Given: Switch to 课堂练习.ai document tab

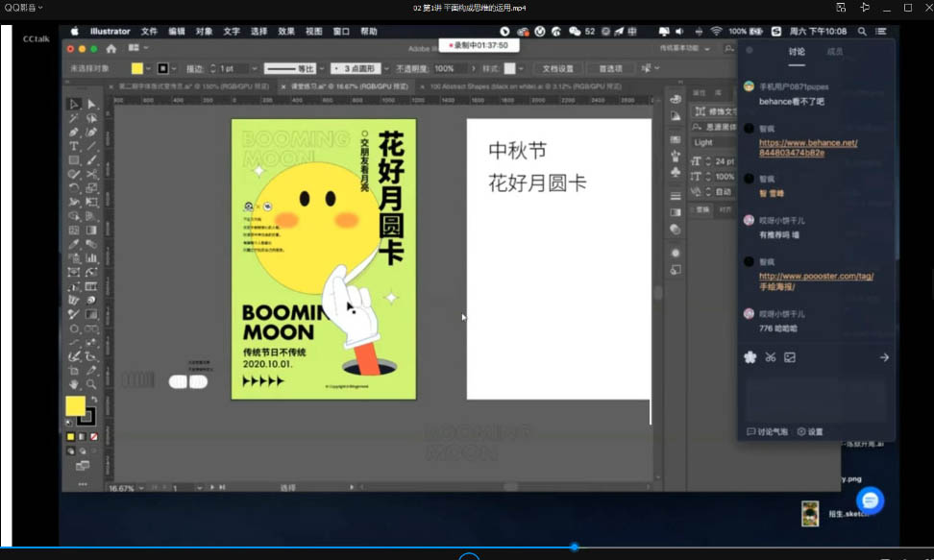Looking at the screenshot, I should 348,86.
